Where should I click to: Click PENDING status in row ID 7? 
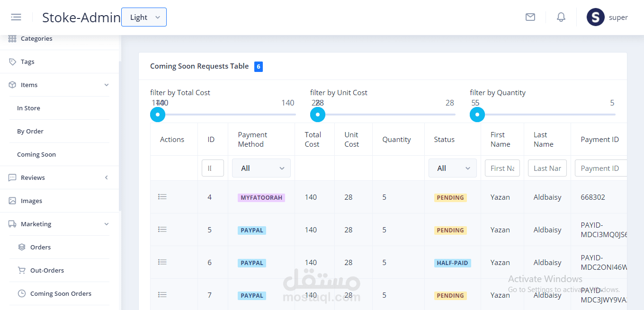(450, 296)
